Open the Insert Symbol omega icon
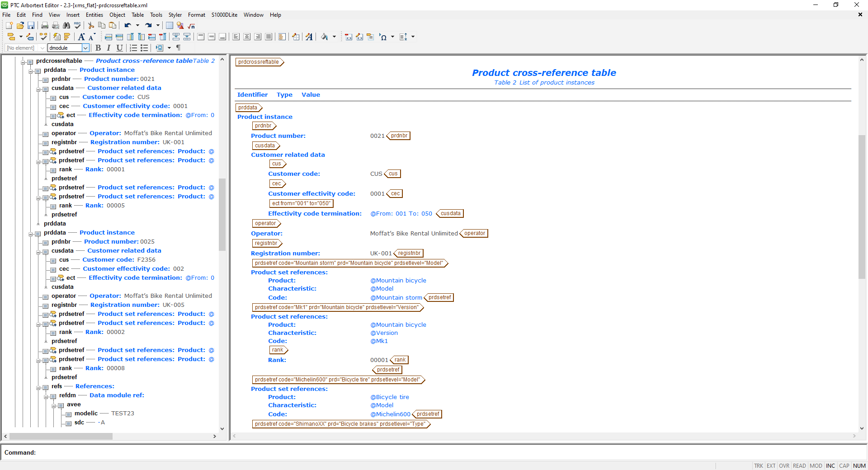 tap(384, 37)
